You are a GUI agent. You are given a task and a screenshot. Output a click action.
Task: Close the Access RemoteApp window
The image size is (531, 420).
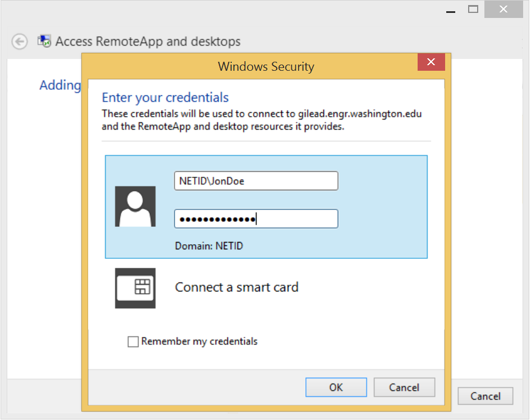pos(503,9)
